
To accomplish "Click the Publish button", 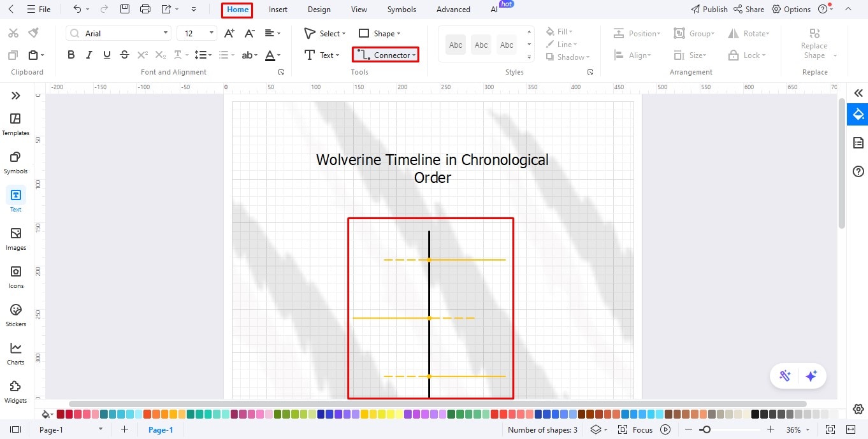I will click(x=709, y=9).
